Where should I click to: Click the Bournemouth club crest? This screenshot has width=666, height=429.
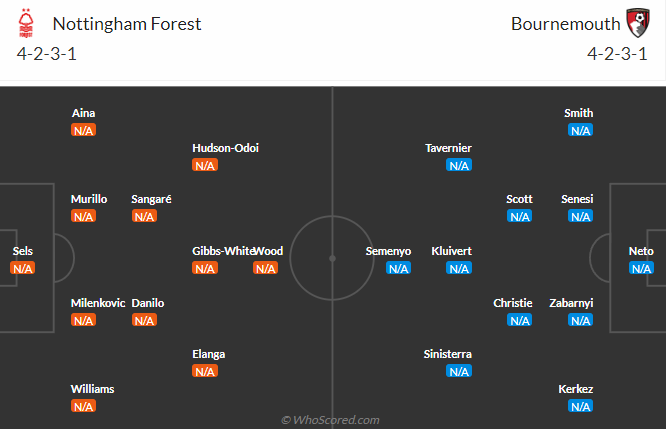(x=636, y=23)
